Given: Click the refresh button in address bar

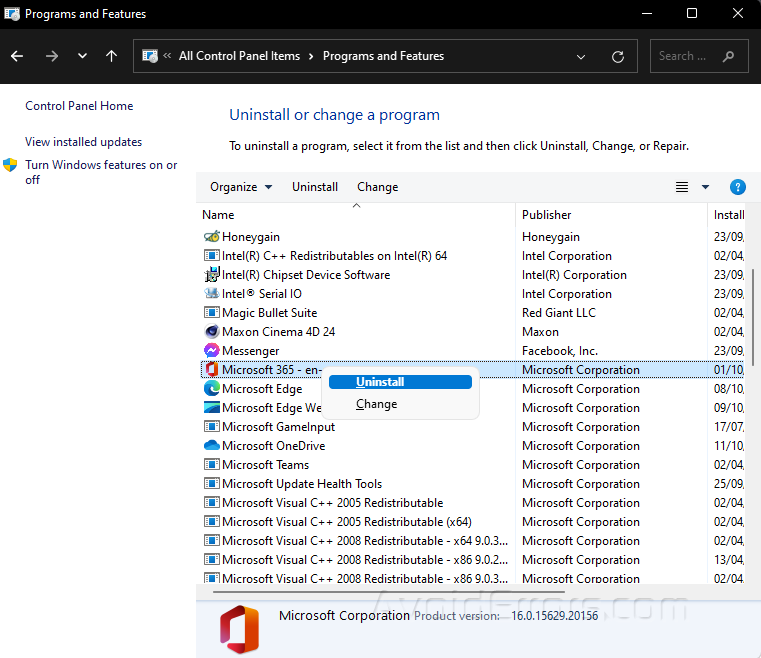Looking at the screenshot, I should [x=618, y=57].
